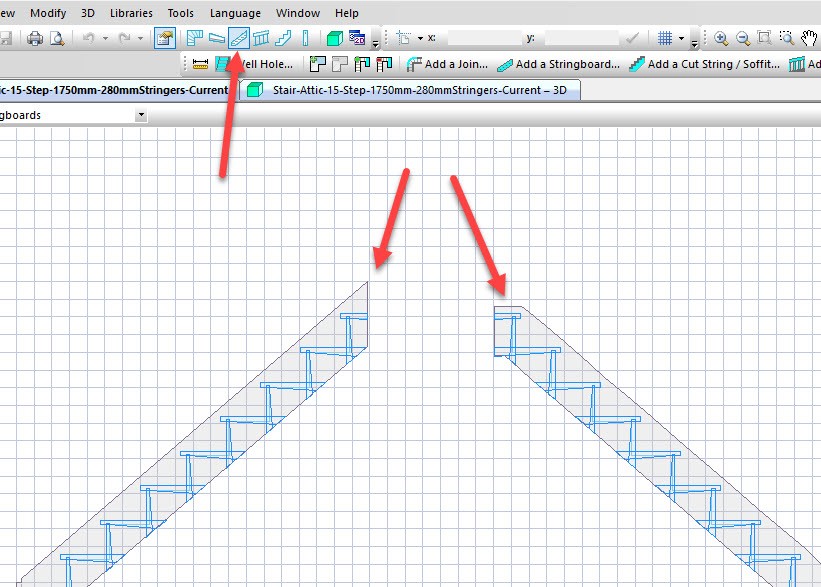The image size is (821, 587).
Task: Click the add landing corner icon
Action: pyautogui.click(x=318, y=64)
